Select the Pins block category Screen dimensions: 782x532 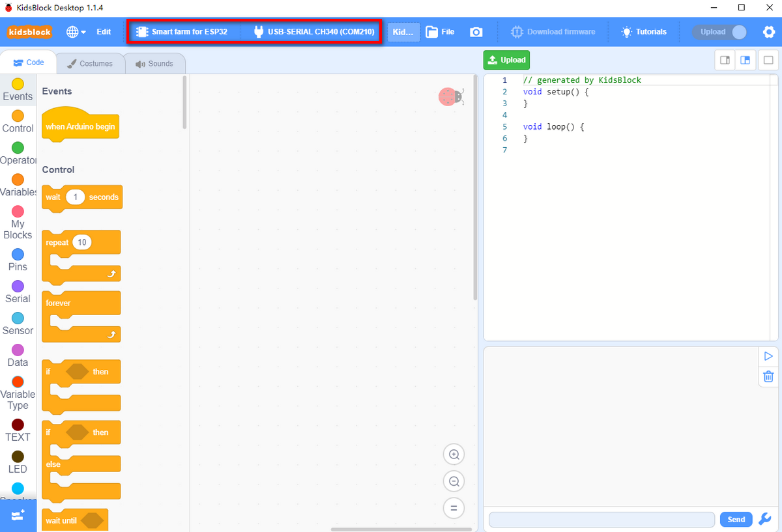(18, 260)
